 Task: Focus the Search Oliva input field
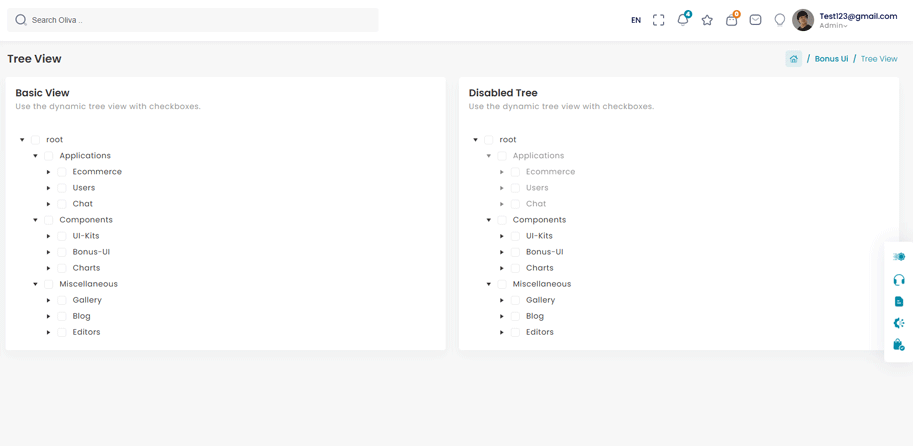(x=193, y=20)
